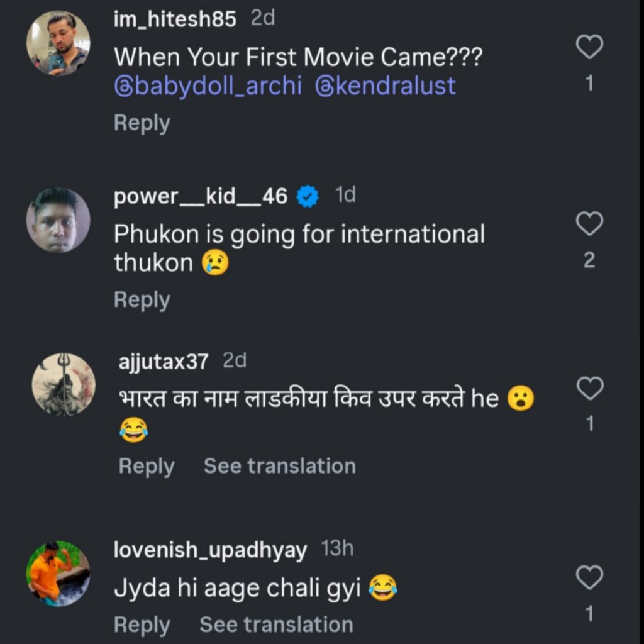Reply to power__kid__46's comment
Screen dimensions: 644x644
click(x=142, y=300)
